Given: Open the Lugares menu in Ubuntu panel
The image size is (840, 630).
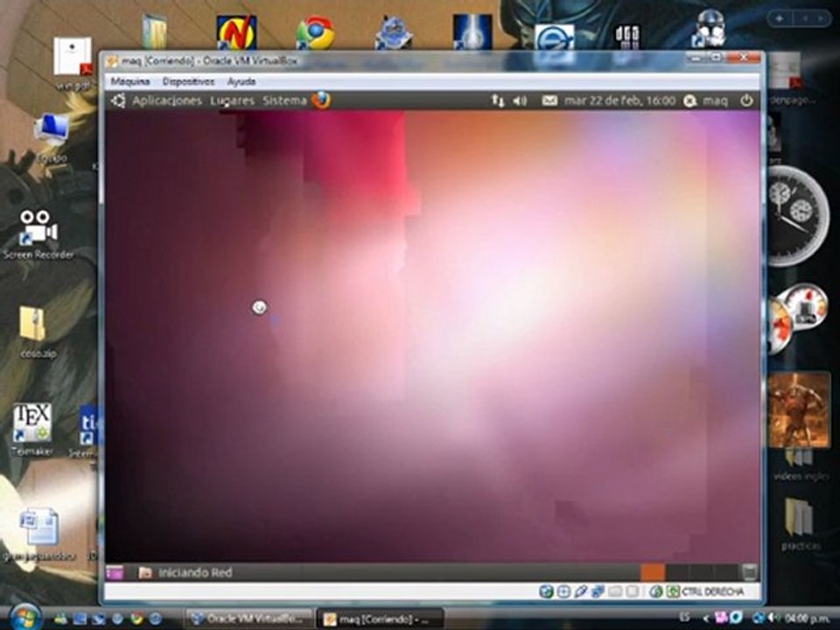Looking at the screenshot, I should tap(232, 101).
